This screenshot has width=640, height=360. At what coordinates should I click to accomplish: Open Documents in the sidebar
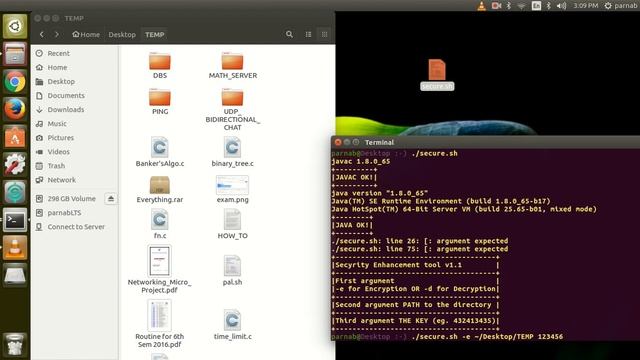[75, 96]
